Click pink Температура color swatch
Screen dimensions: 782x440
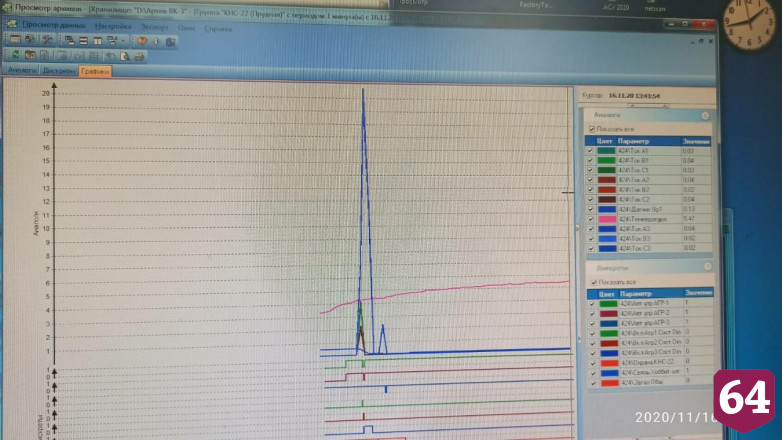click(x=607, y=219)
